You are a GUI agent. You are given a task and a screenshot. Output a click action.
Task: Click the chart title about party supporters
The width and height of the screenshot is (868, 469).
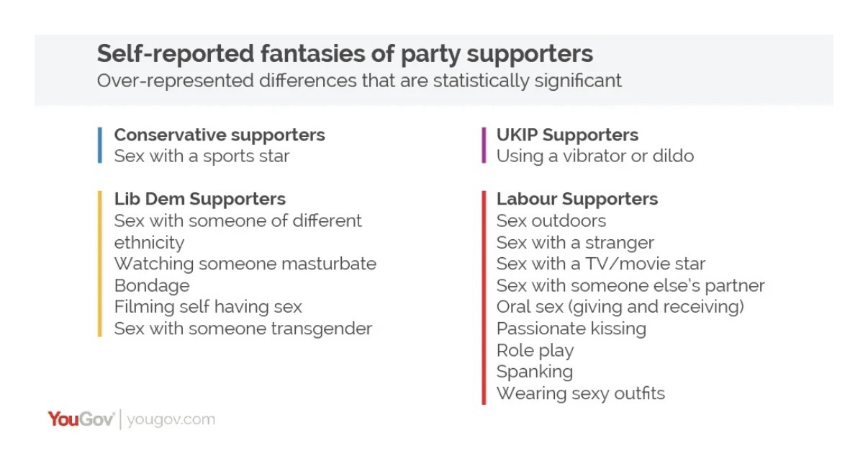pos(345,54)
